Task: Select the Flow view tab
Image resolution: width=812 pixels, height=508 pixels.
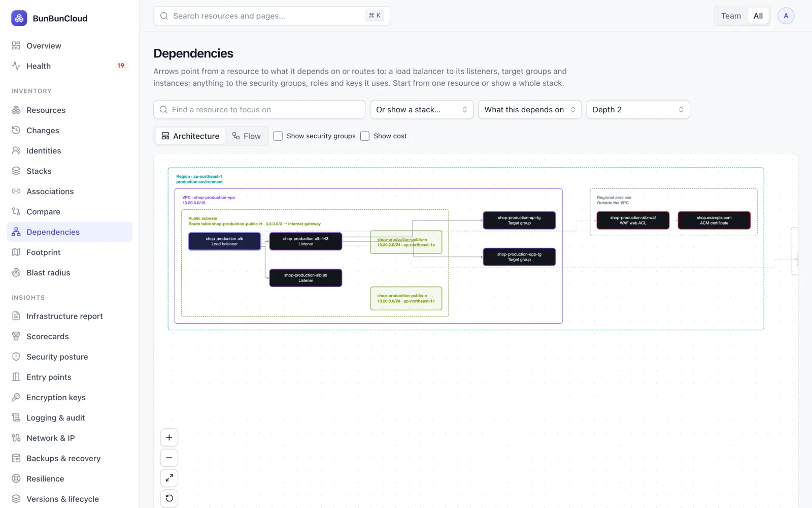Action: pyautogui.click(x=247, y=136)
